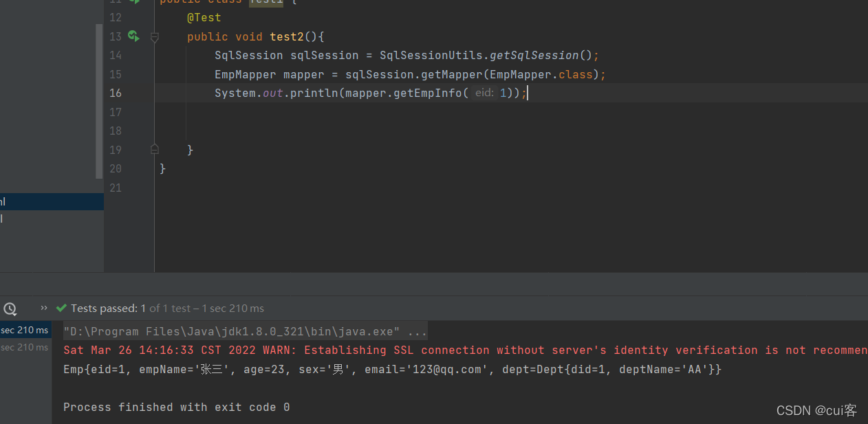Click 'EmpMapper.class' argument on line 15

coord(541,74)
